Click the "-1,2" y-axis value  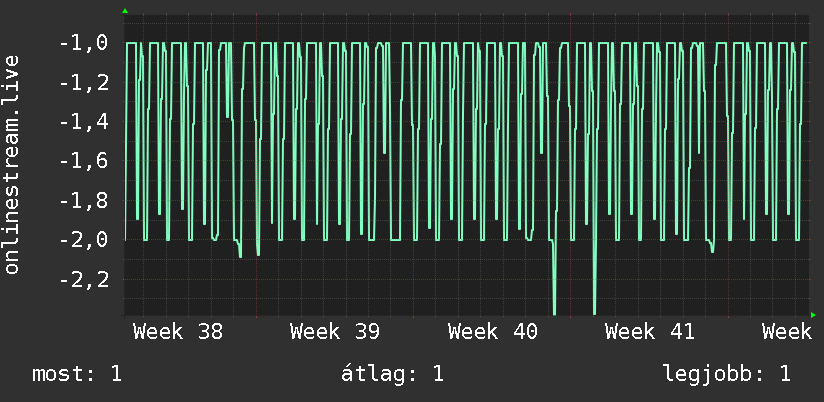[x=84, y=83]
